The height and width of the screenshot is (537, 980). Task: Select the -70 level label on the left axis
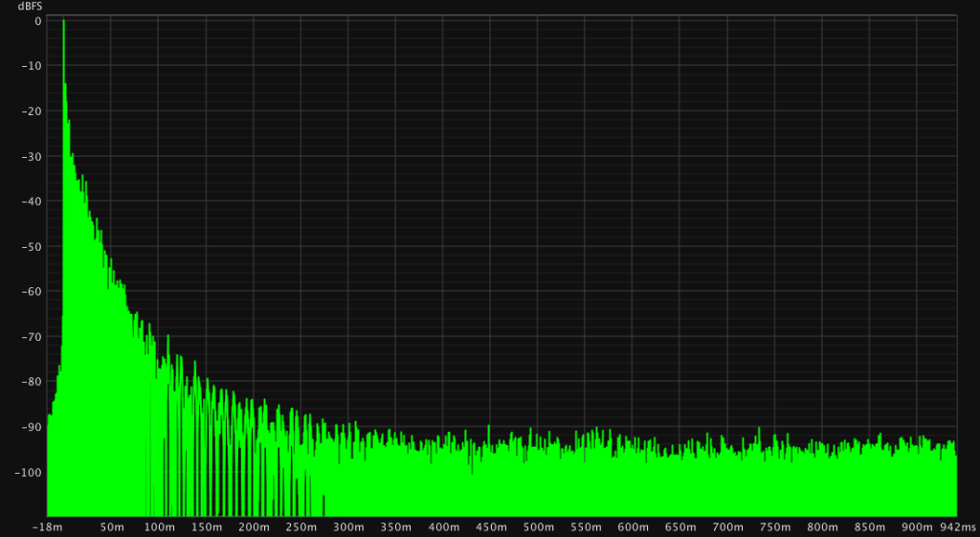pos(33,337)
